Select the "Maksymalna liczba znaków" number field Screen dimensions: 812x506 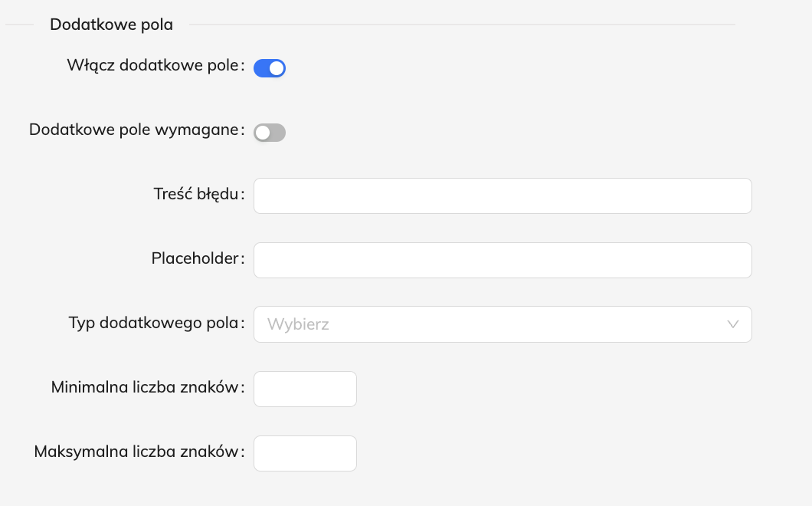click(305, 453)
